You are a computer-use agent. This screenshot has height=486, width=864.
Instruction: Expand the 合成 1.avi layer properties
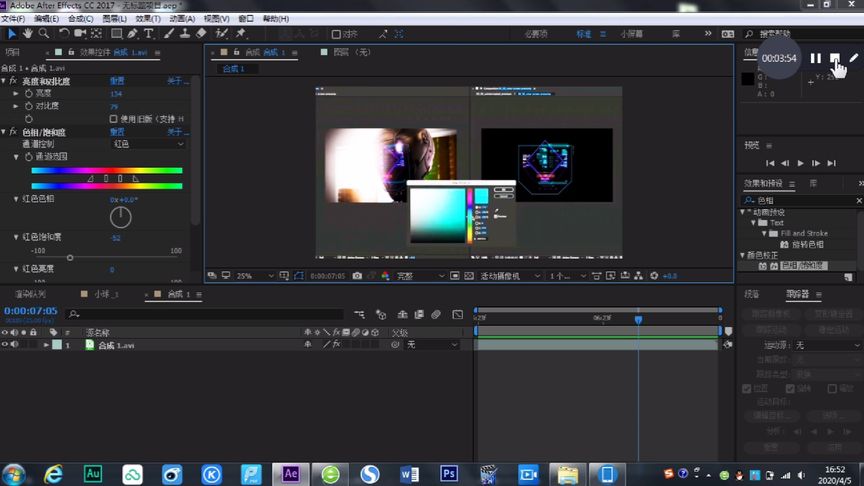(46, 345)
